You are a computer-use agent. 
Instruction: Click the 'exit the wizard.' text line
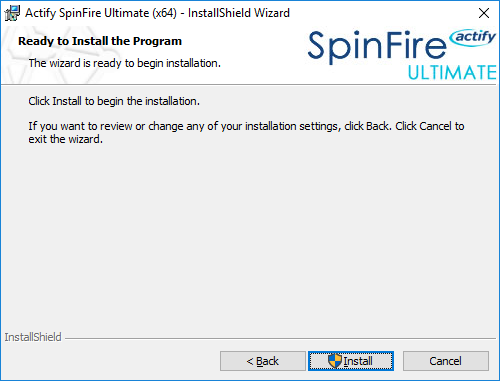pos(66,139)
